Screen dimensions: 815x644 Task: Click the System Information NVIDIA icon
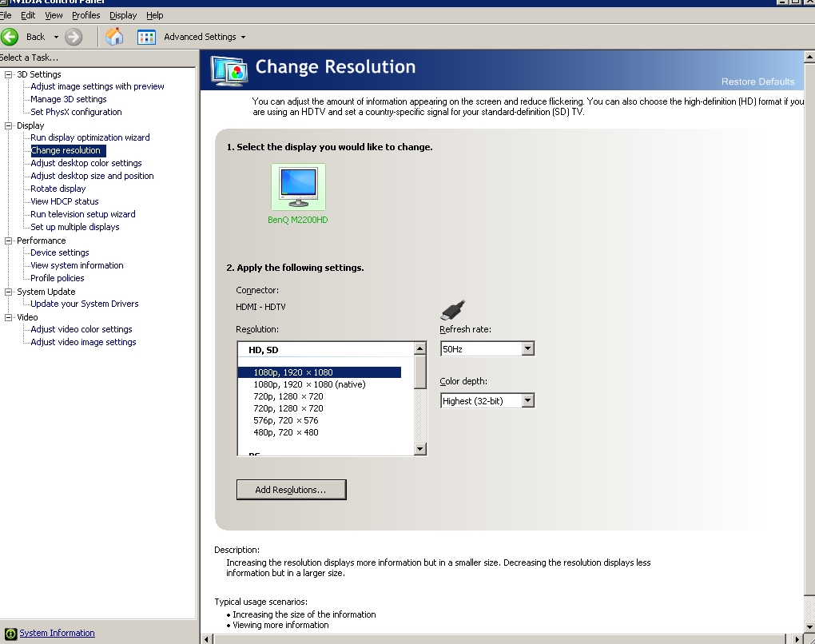click(x=10, y=634)
